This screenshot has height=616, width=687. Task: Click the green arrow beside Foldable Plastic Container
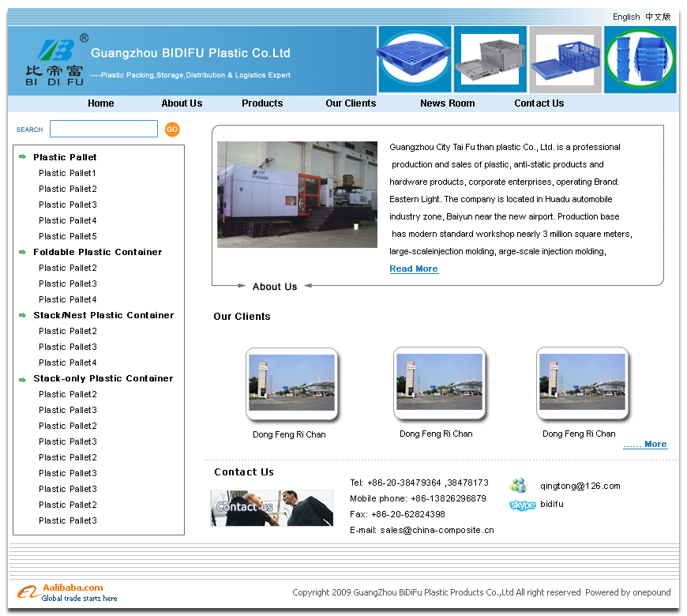[x=22, y=251]
